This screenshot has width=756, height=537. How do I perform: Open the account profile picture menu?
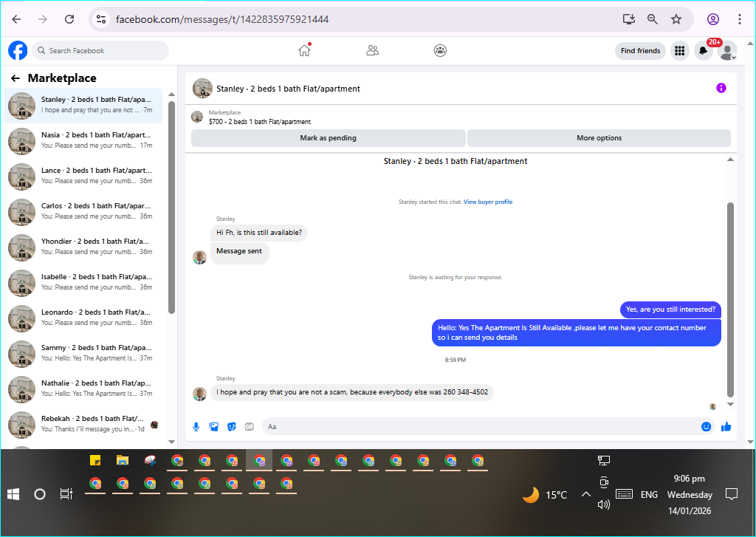[727, 51]
